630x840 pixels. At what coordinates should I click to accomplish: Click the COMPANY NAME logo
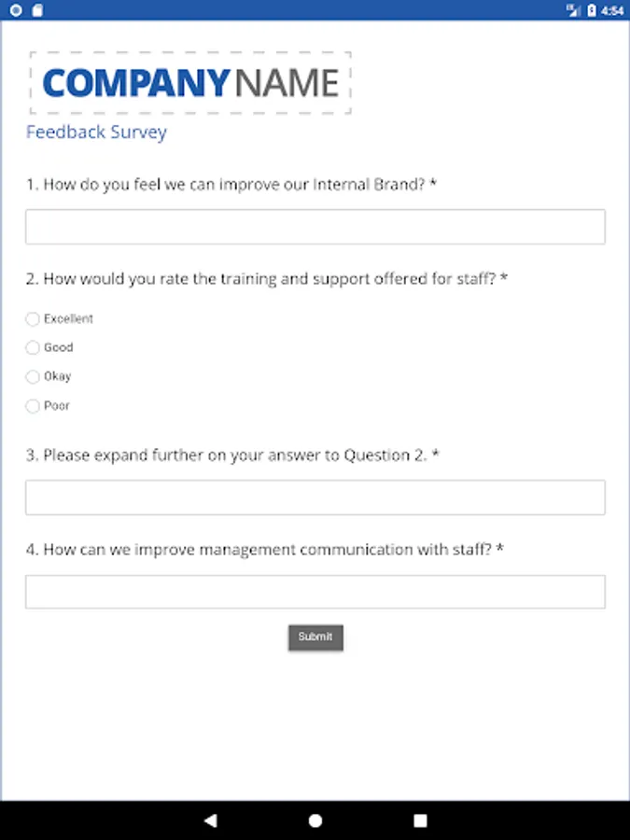tap(190, 83)
